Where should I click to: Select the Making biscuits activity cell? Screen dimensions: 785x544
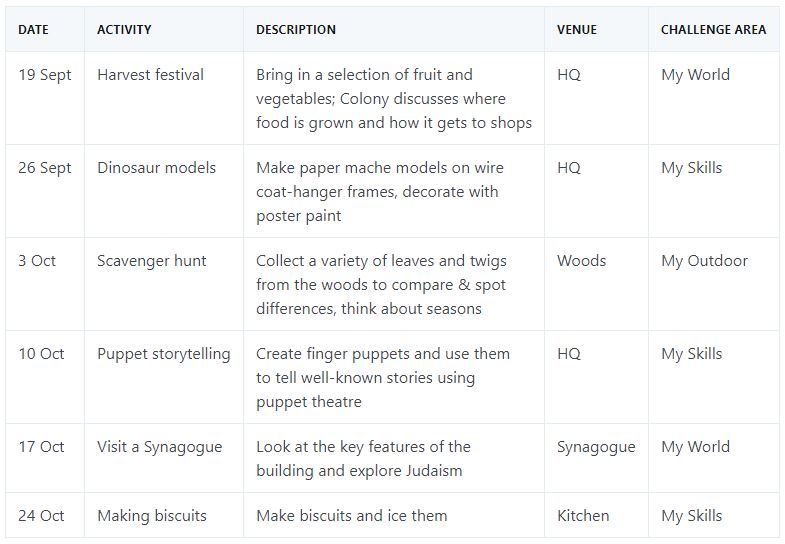point(152,516)
